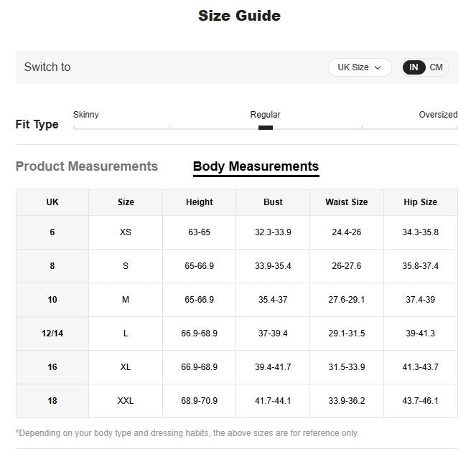Image resolution: width=476 pixels, height=459 pixels.
Task: Switch units to CM
Action: tap(437, 67)
